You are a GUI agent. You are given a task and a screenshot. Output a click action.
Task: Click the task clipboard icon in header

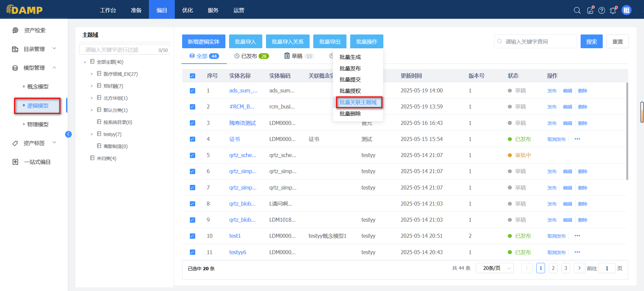coord(590,10)
